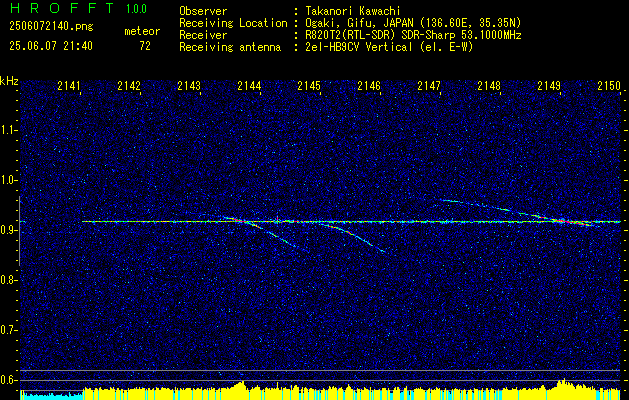
Task: Click the Receiving Location field label
Action: click(x=233, y=23)
